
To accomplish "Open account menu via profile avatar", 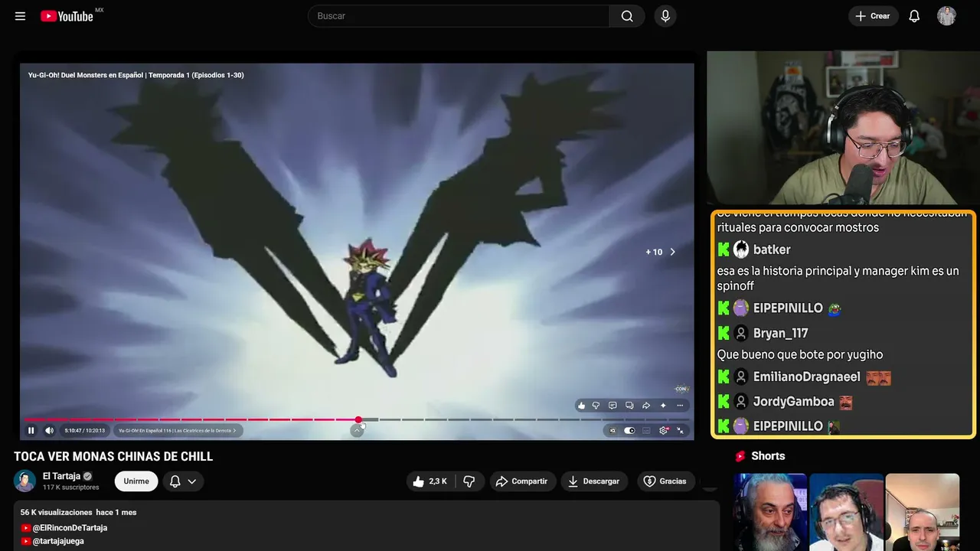I will click(x=946, y=16).
